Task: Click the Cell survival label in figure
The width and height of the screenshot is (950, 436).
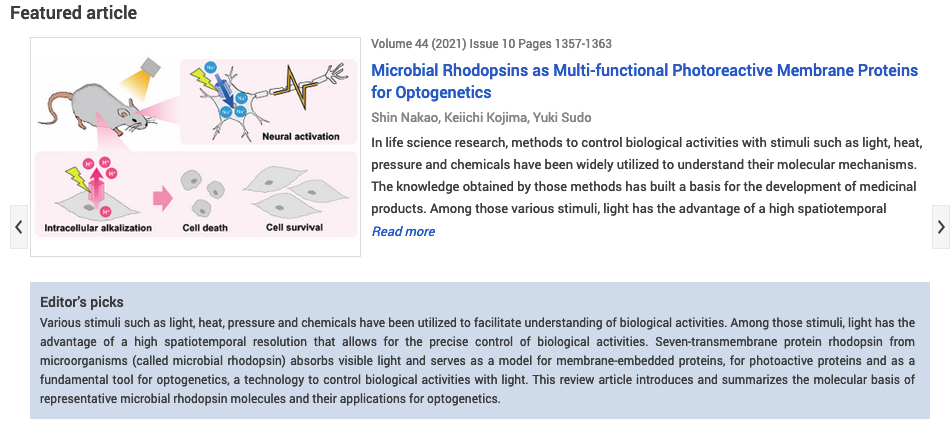Action: tap(294, 228)
